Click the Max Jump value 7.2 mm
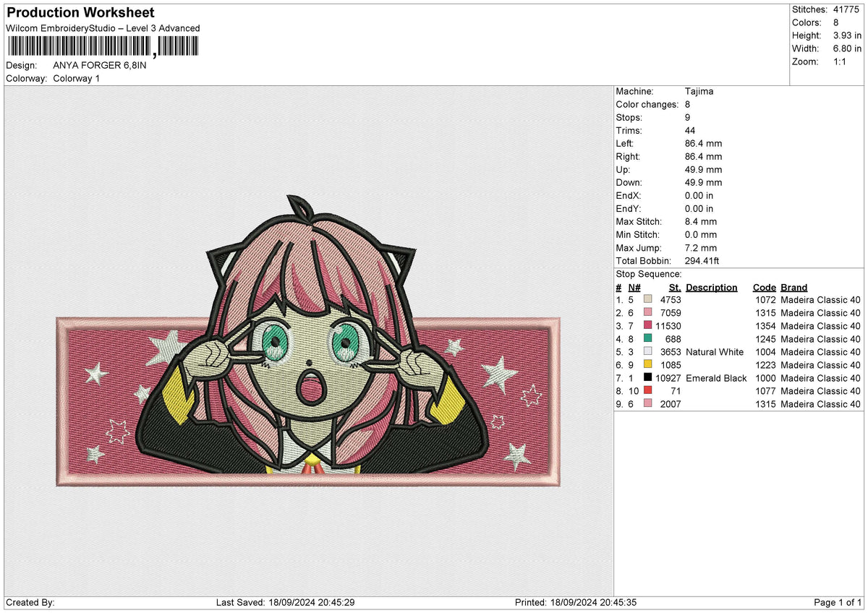The image size is (868, 613). coord(700,248)
